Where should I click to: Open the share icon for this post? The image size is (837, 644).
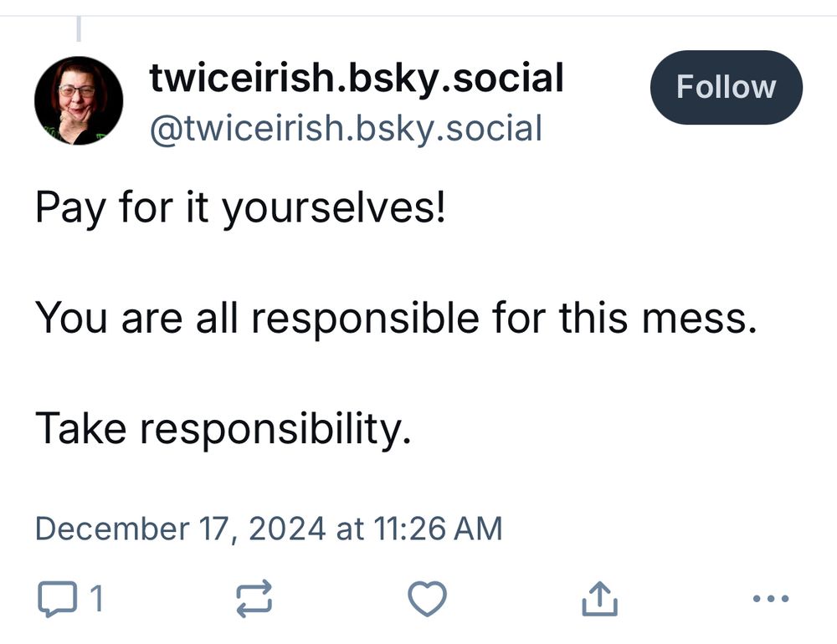coord(599,598)
